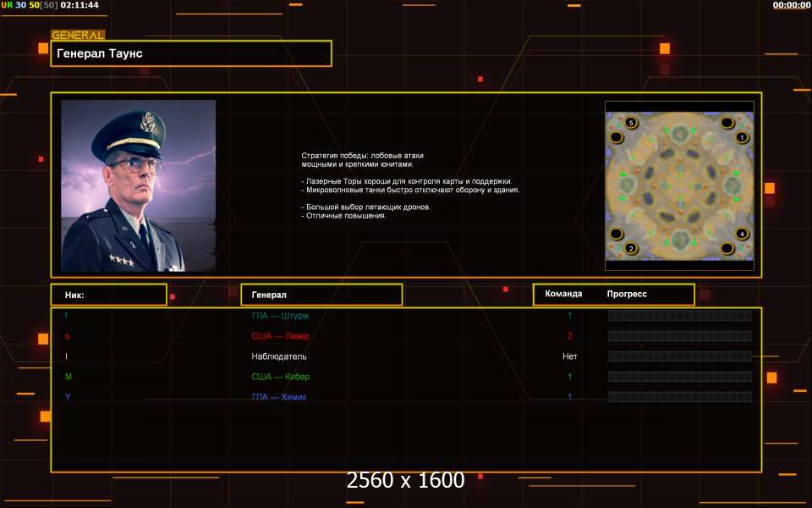Click start position 5 on the minimap
This screenshot has height=508, width=812.
coord(631,123)
